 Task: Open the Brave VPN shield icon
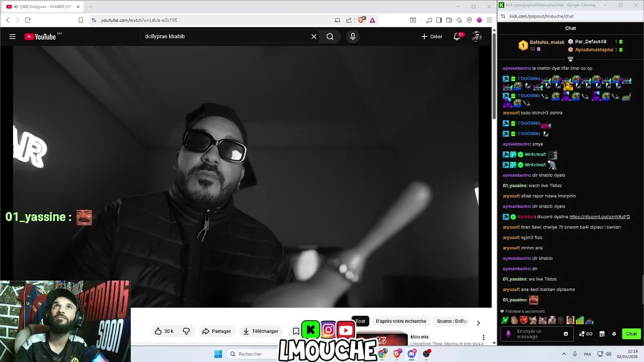[469, 20]
